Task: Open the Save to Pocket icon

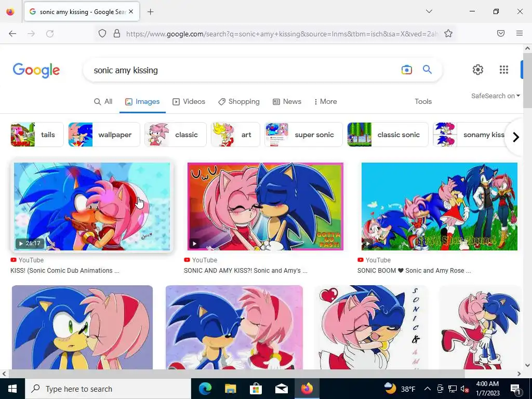Action: pos(501,33)
